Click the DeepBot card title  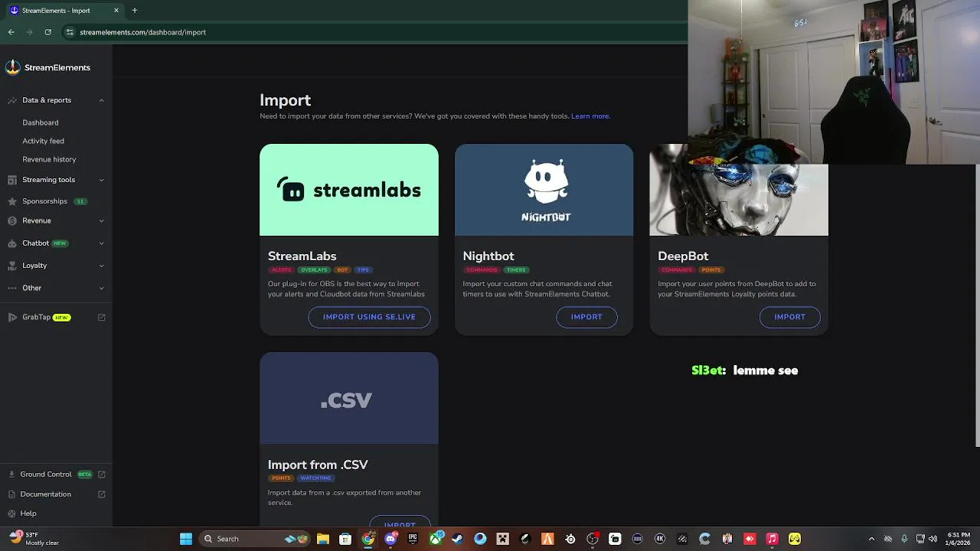tap(683, 256)
